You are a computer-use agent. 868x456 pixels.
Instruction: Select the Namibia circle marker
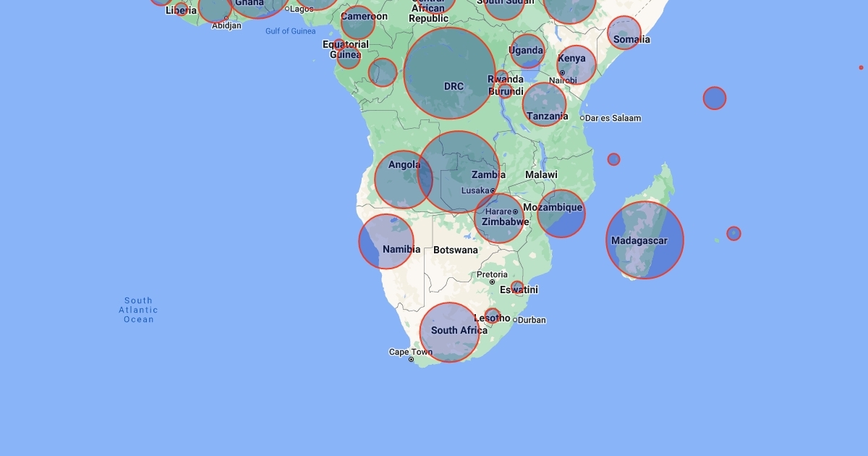coord(386,242)
